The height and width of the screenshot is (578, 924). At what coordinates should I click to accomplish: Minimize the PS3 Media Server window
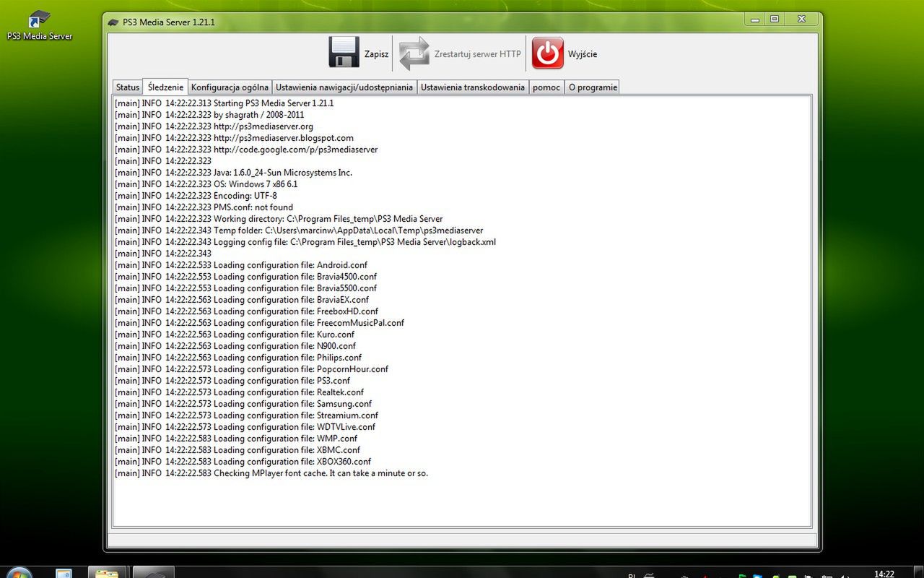coord(755,19)
